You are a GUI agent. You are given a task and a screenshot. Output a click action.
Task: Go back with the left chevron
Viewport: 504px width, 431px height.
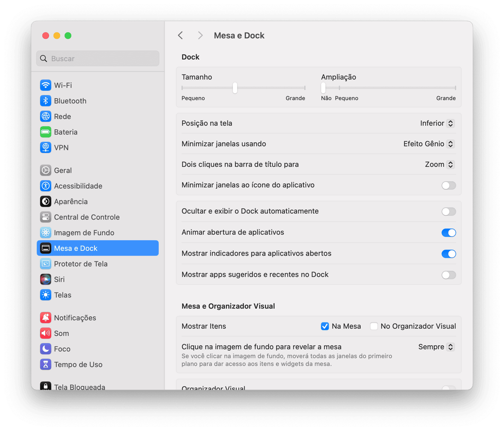[x=180, y=36]
